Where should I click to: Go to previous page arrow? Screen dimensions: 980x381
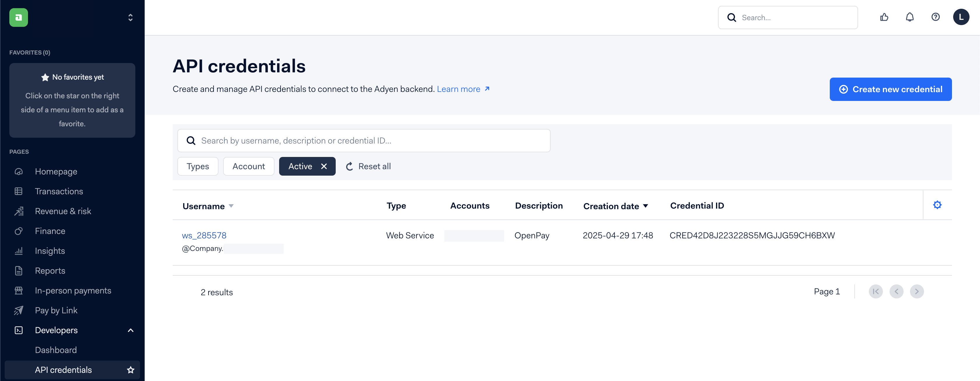pyautogui.click(x=896, y=291)
